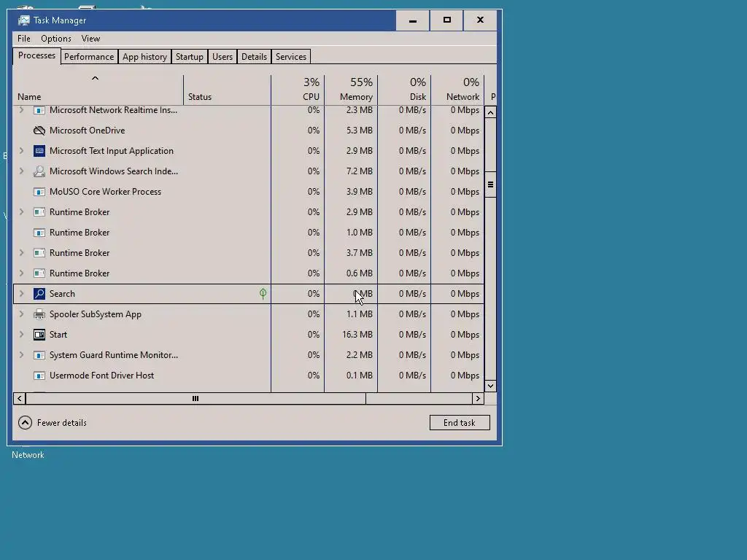Switch to the Startup tab
The height and width of the screenshot is (560, 747).
coord(189,57)
